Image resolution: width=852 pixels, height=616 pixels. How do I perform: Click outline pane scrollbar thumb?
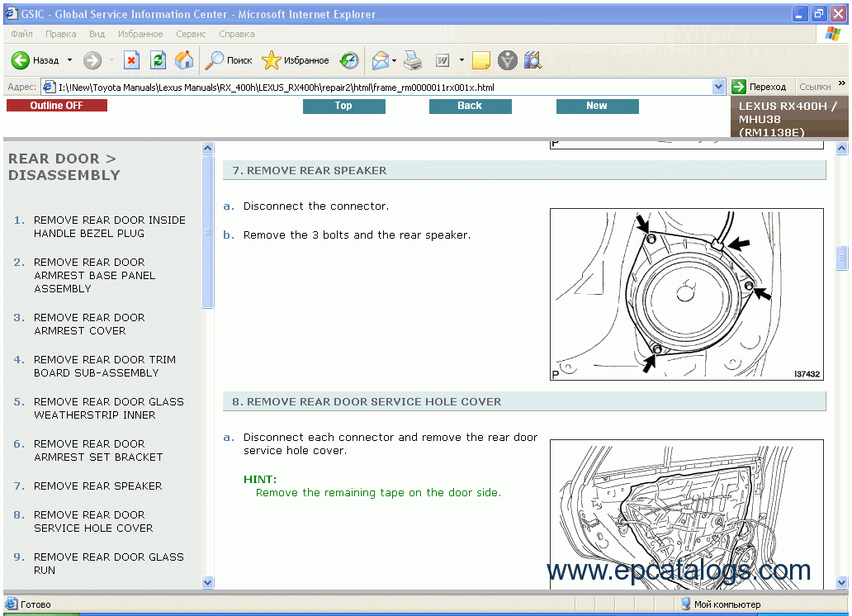tap(207, 232)
